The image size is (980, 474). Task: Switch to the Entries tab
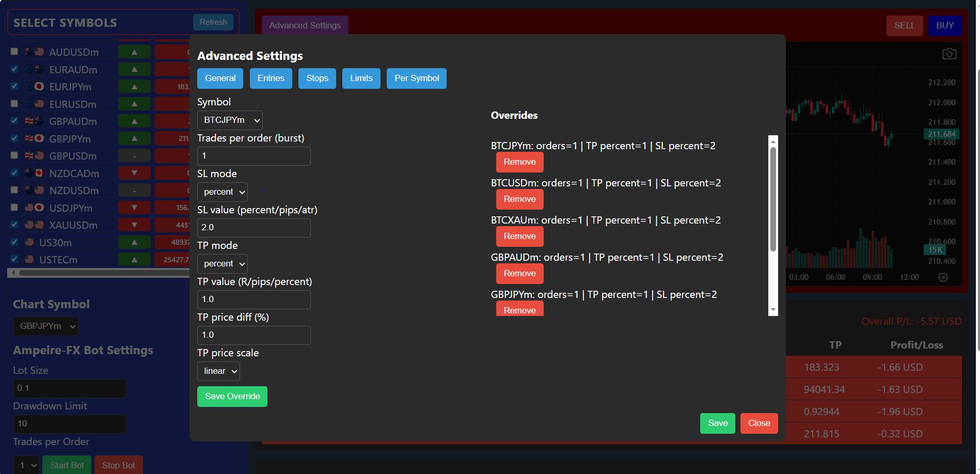point(271,78)
